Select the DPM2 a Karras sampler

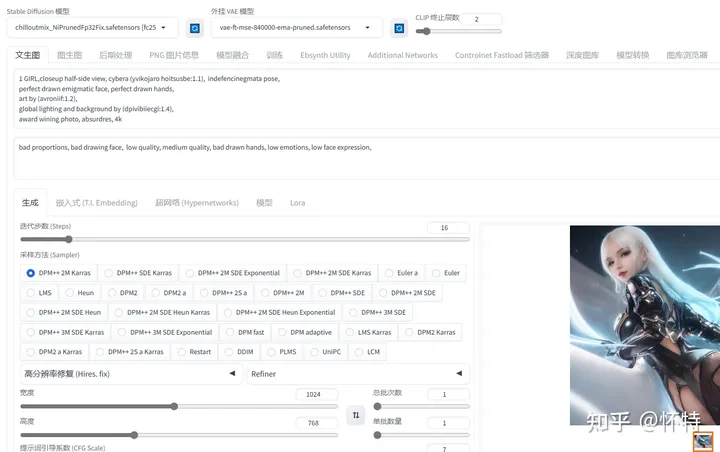[x=54, y=352]
